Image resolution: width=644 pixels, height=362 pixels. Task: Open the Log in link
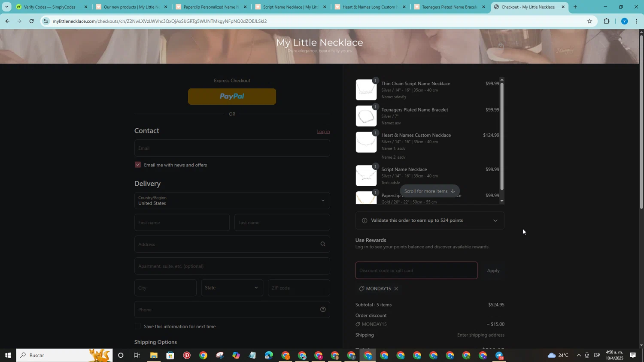coord(323,132)
